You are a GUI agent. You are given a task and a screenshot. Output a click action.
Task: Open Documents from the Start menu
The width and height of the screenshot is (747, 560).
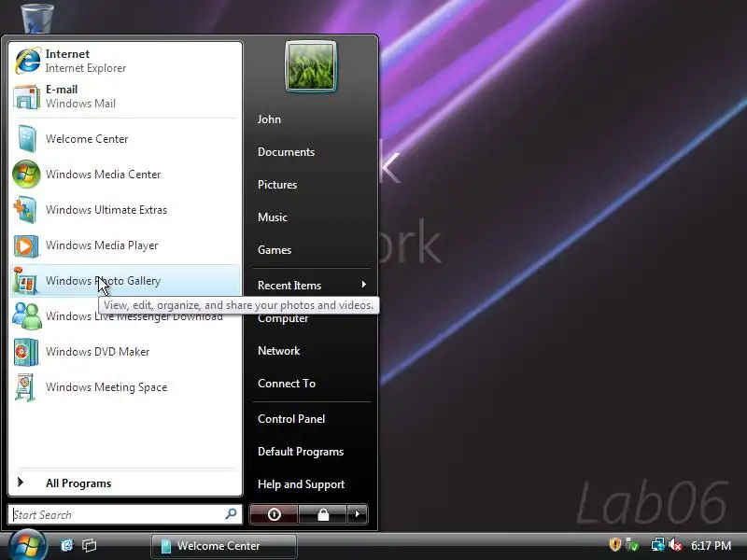coord(286,152)
